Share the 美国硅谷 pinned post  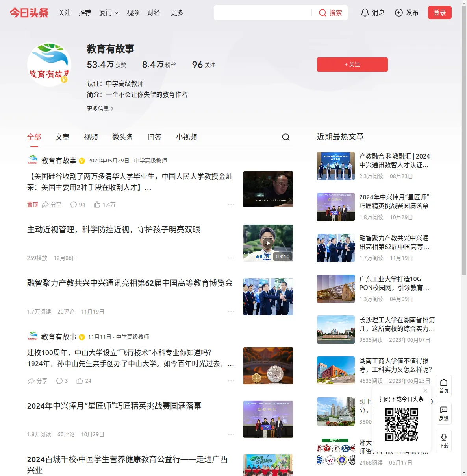click(52, 205)
